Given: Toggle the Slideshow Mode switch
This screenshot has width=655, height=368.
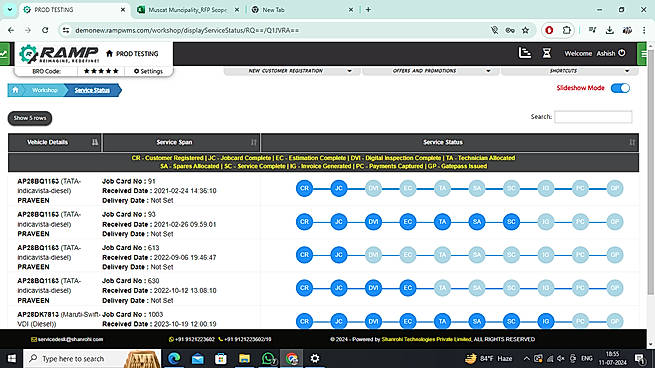Looking at the screenshot, I should pos(620,88).
